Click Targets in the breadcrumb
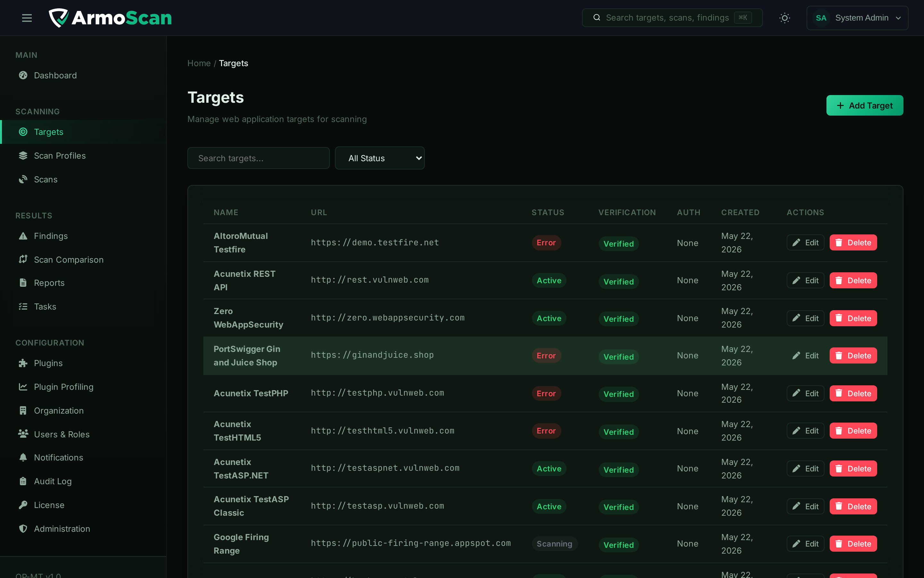 233,63
